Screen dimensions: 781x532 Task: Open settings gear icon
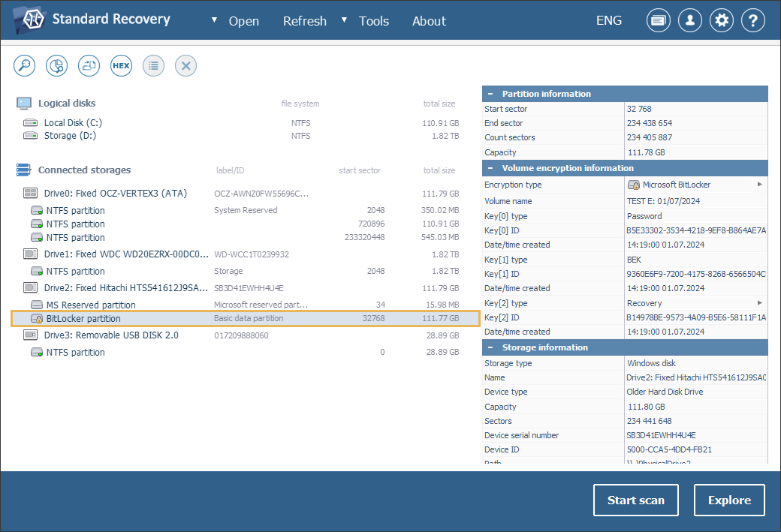click(x=721, y=20)
